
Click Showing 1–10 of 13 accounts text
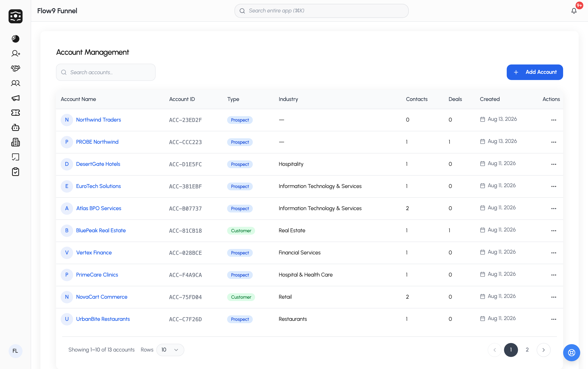click(x=101, y=350)
